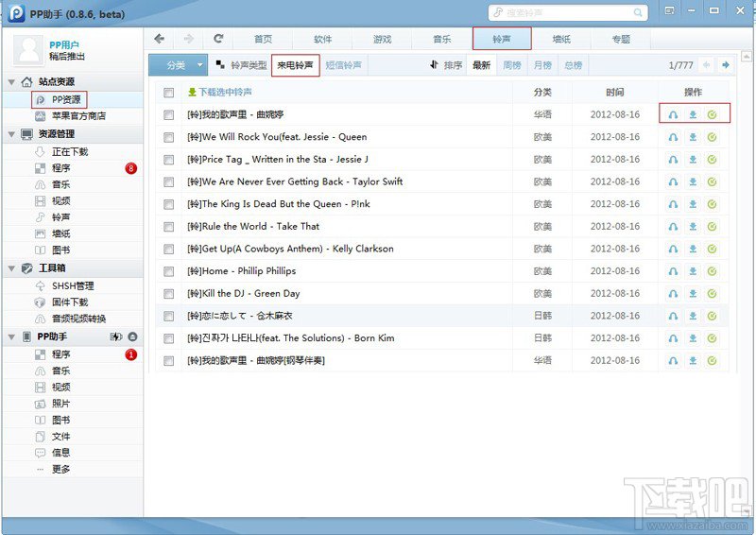Collapse 工具箱 section
Image resolution: width=756 pixels, height=535 pixels.
tap(11, 267)
